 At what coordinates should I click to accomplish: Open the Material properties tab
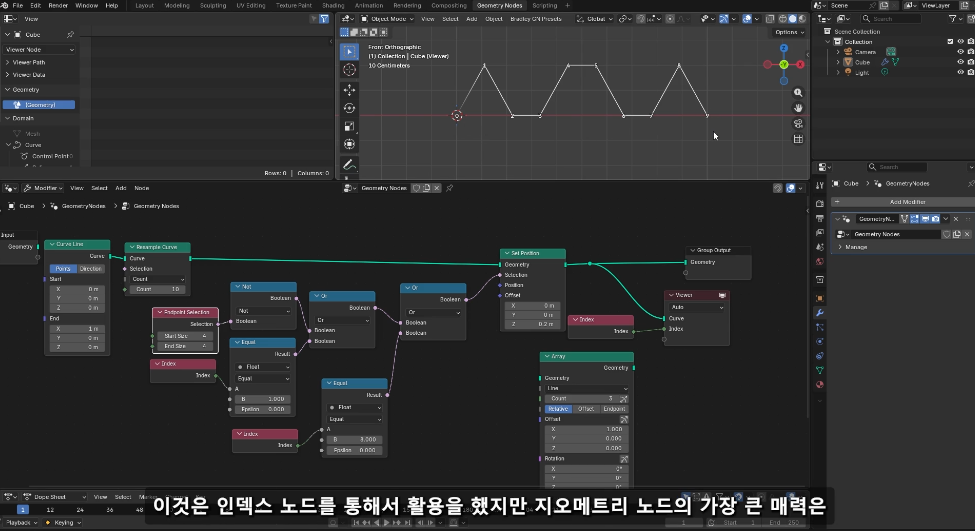[x=820, y=384]
